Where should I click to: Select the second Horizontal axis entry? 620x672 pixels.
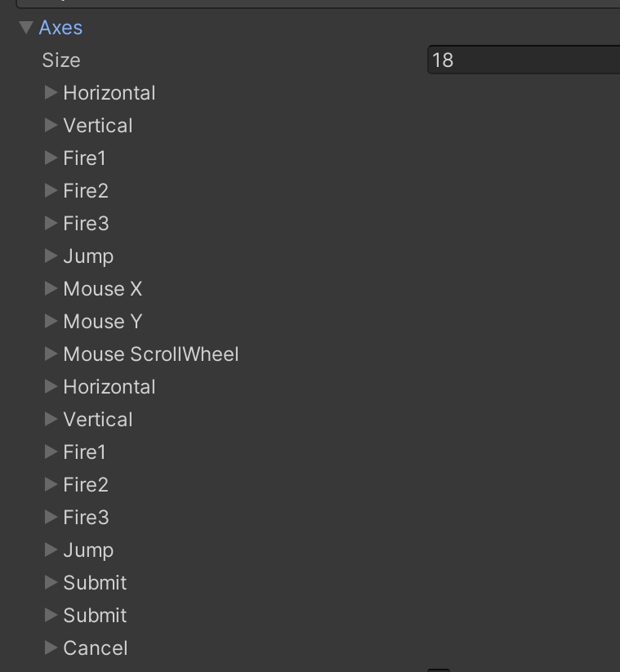[x=109, y=387]
